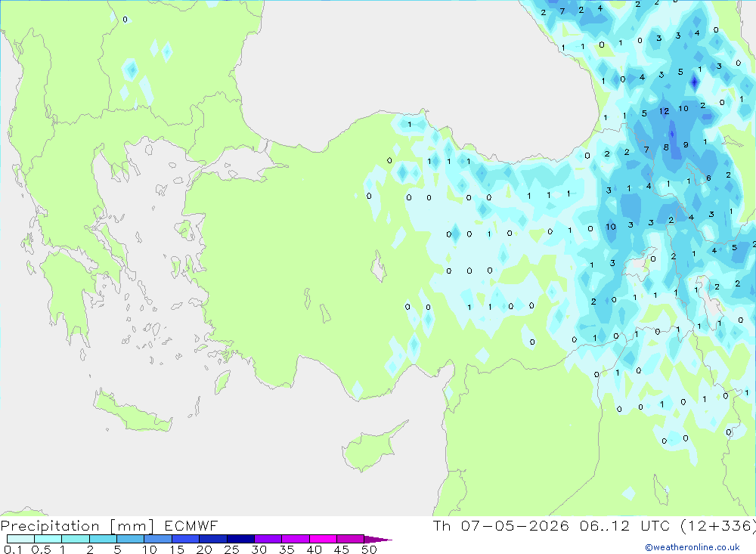Select the 45–50 mm legend swatch

click(x=350, y=539)
